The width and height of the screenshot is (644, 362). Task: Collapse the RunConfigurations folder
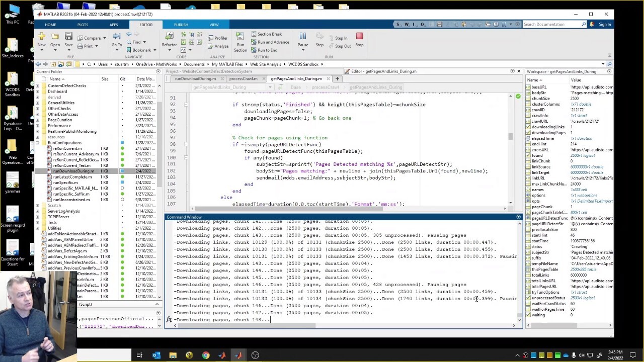click(x=37, y=143)
